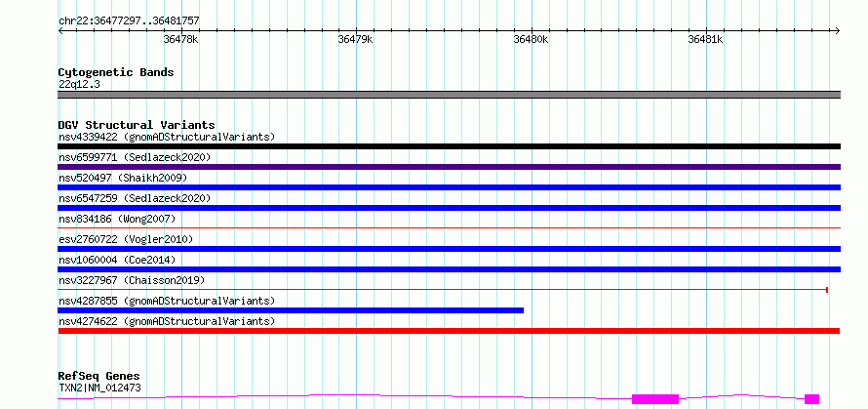Open nsv6547259 (Sedlazeck2020) label
This screenshot has height=409, width=868.
135,198
